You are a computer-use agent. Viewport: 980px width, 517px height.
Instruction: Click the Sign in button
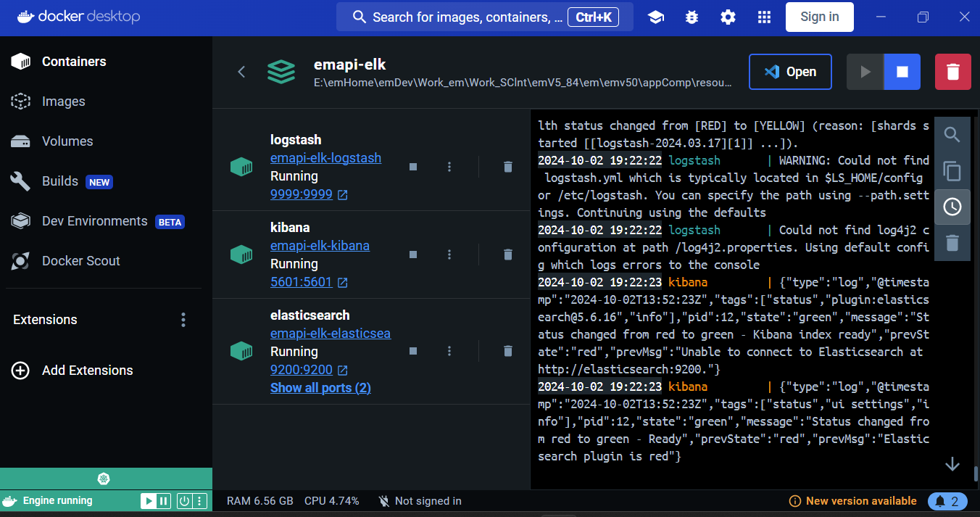point(819,17)
